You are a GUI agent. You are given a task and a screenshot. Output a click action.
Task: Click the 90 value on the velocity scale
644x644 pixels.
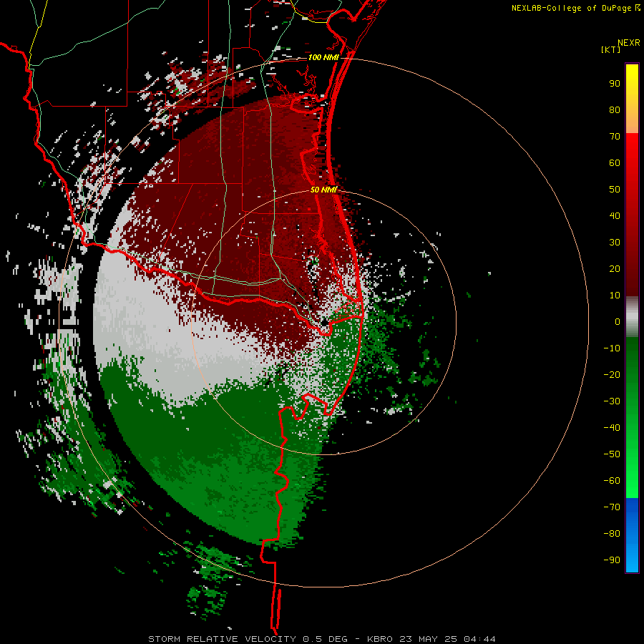click(615, 84)
